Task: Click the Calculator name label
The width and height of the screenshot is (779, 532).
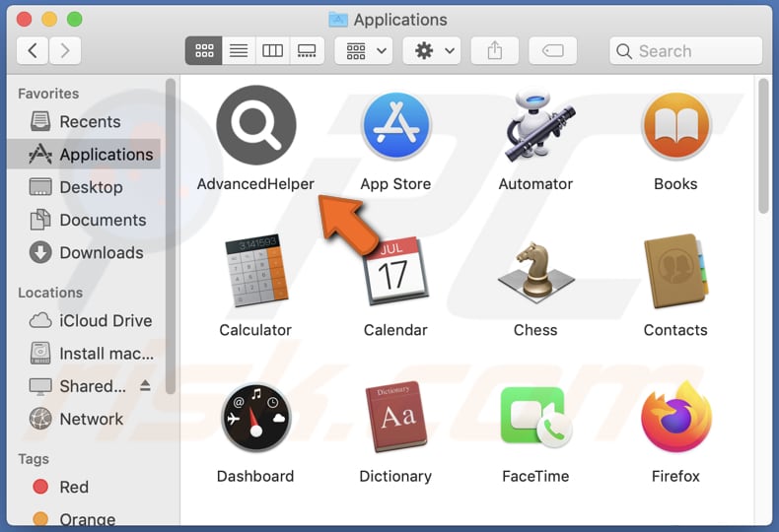Action: (255, 330)
